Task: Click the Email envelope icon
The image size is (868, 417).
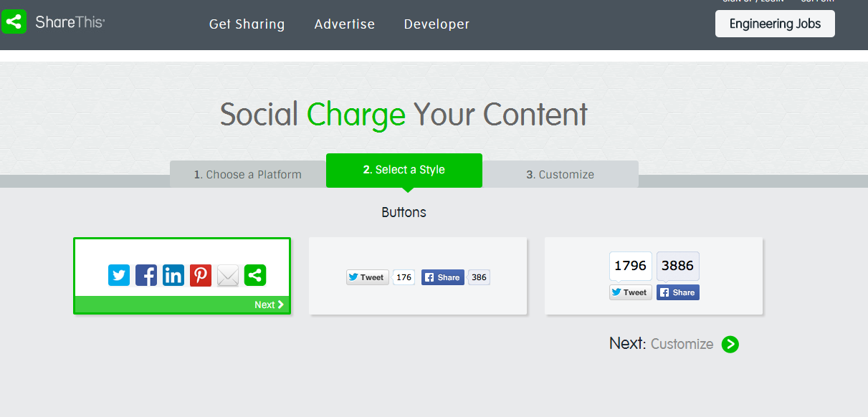Action: (228, 275)
